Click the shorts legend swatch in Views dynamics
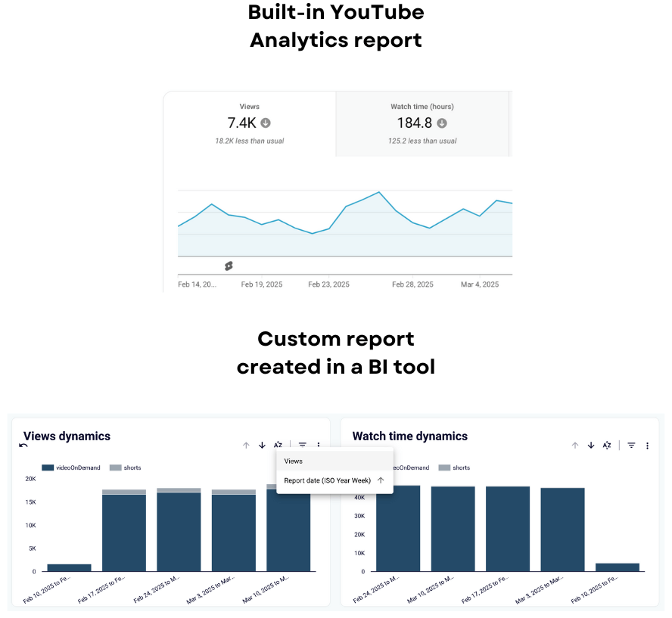Viewport: 672px width, 618px height. coord(116,467)
